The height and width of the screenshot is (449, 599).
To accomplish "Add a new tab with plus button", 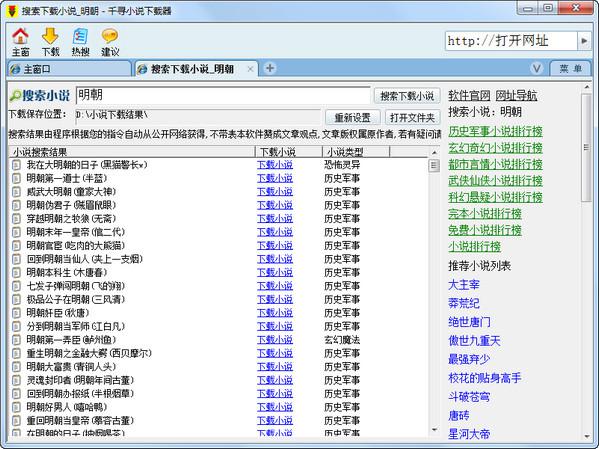I will point(270,68).
